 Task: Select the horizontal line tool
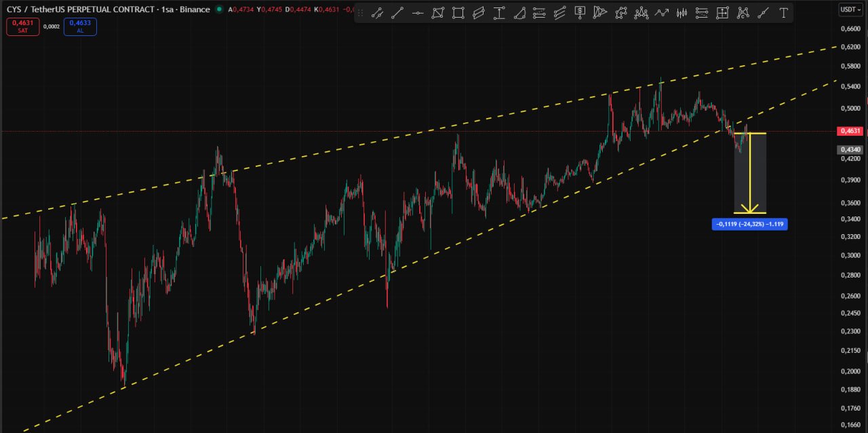coord(418,13)
